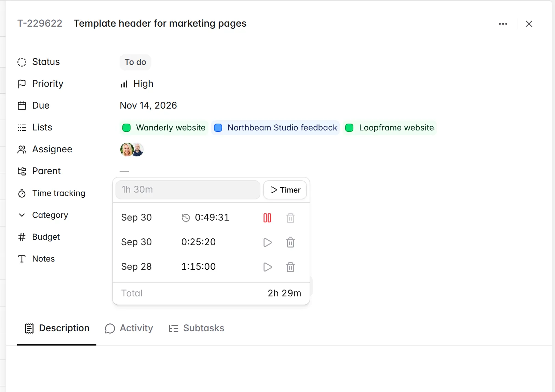
Task: Close the task detail panel
Action: (529, 24)
